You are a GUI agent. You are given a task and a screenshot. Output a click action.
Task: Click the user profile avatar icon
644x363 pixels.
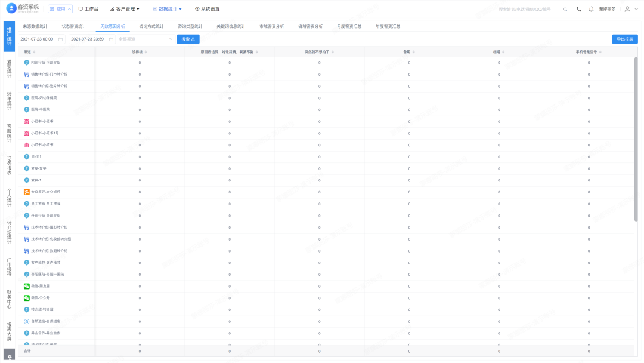tap(627, 9)
